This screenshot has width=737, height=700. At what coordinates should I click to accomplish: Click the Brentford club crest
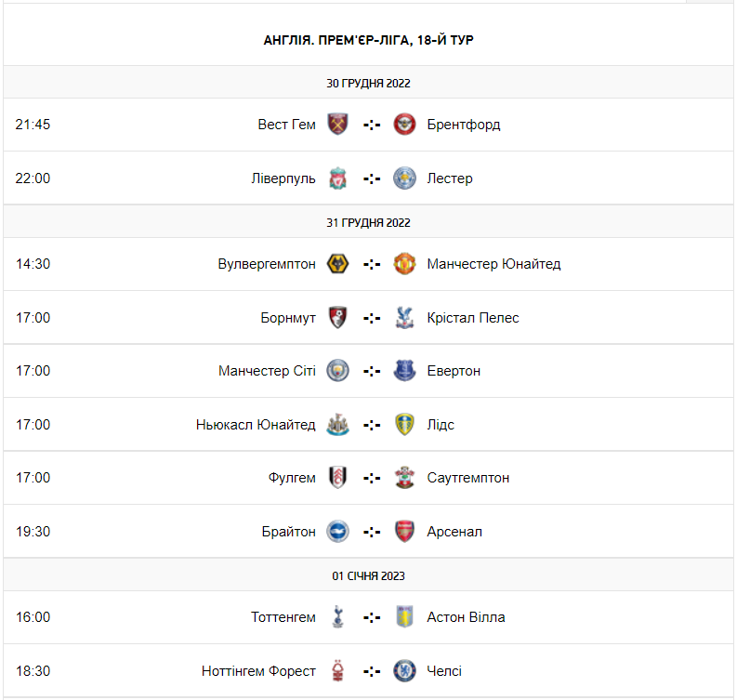(404, 125)
